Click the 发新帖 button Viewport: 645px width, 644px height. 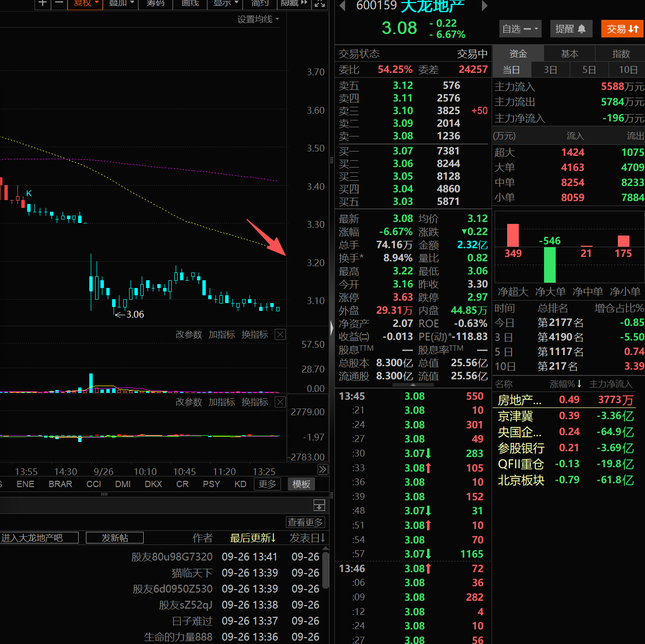(115, 538)
